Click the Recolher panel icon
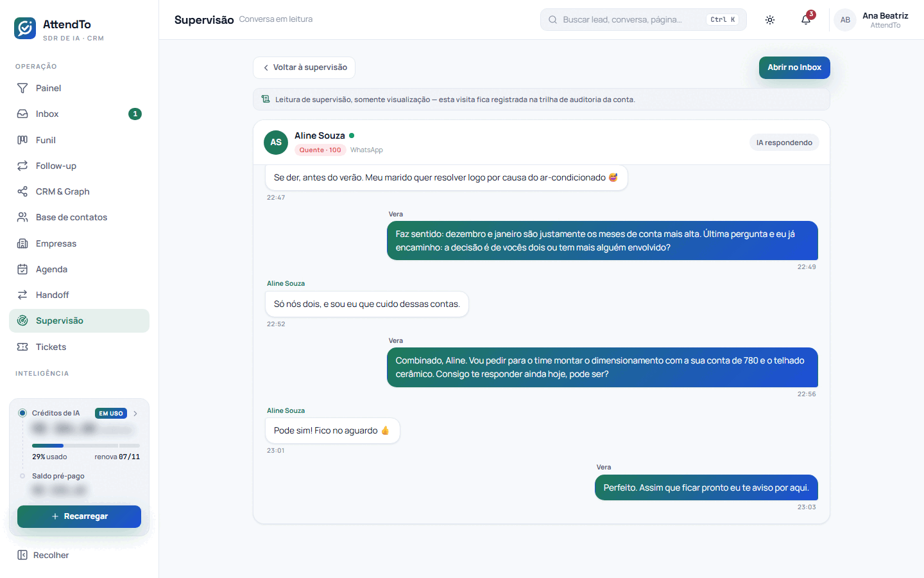 click(x=22, y=555)
